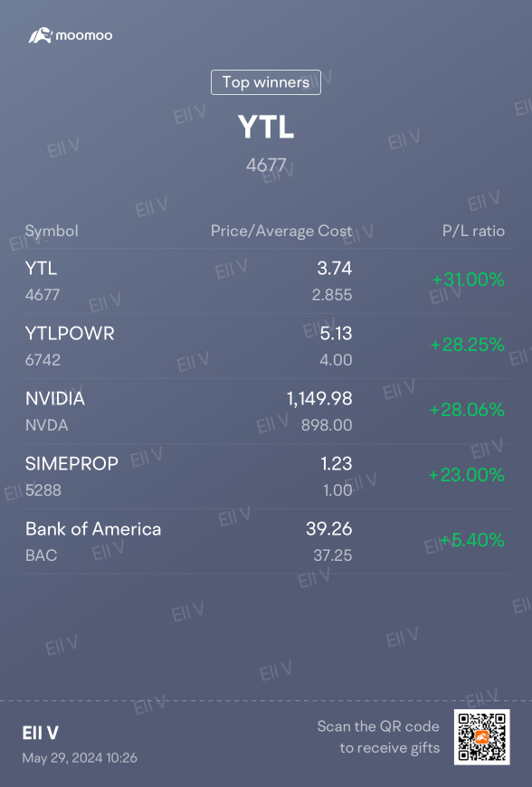Click the Price/Average Cost column header
The height and width of the screenshot is (787, 532).
point(281,231)
